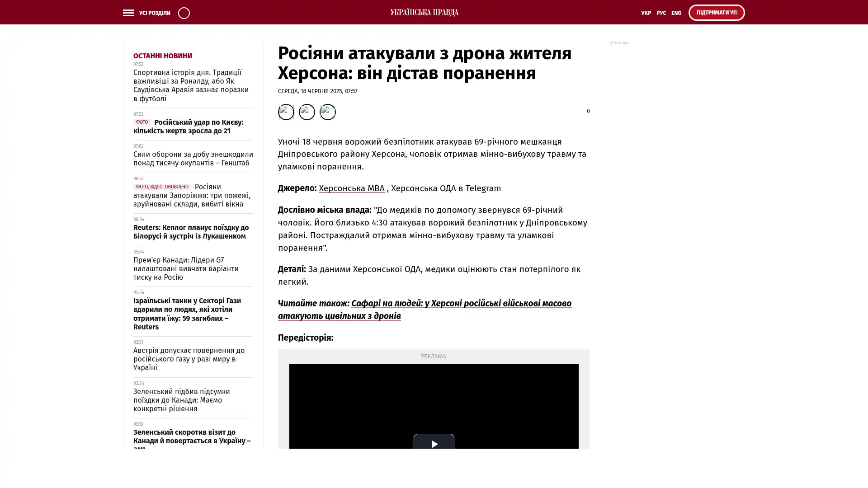This screenshot has width=868, height=488.
Task: Open the ОСТАННІ НОВИНИ section heading
Action: (x=162, y=56)
